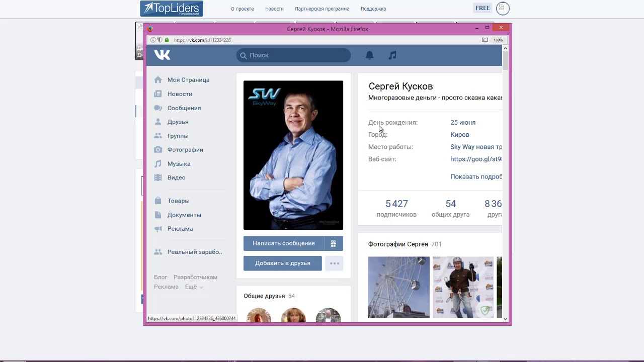Open the Sky Way workplace link
Viewport: 644px width, 362px height.
(476, 147)
